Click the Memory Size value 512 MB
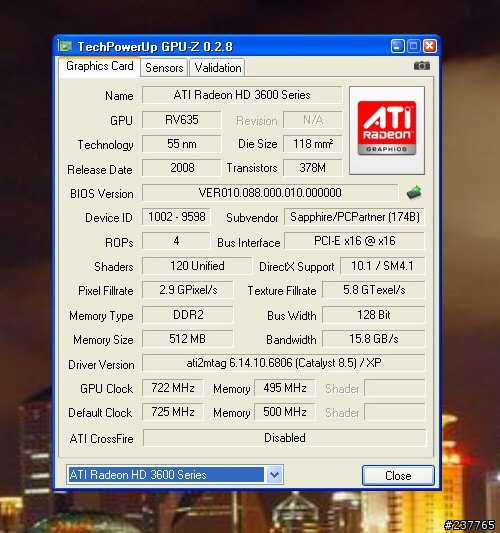The height and width of the screenshot is (533, 500). click(x=188, y=339)
